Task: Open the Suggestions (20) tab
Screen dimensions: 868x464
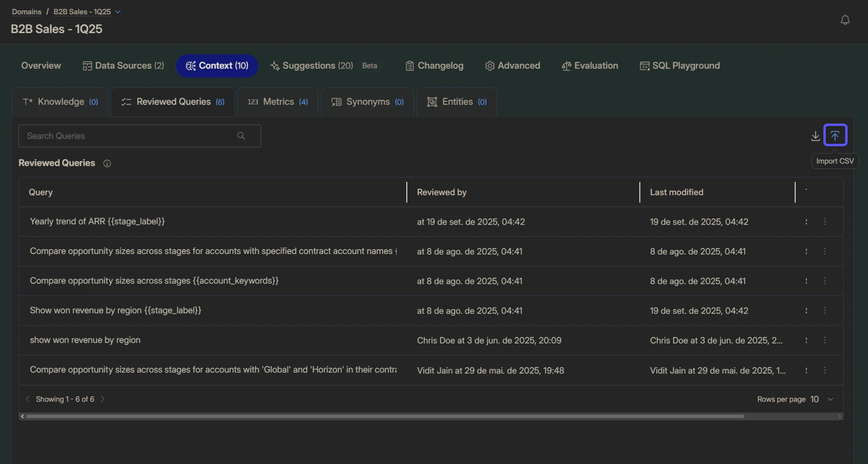Action: (x=311, y=66)
